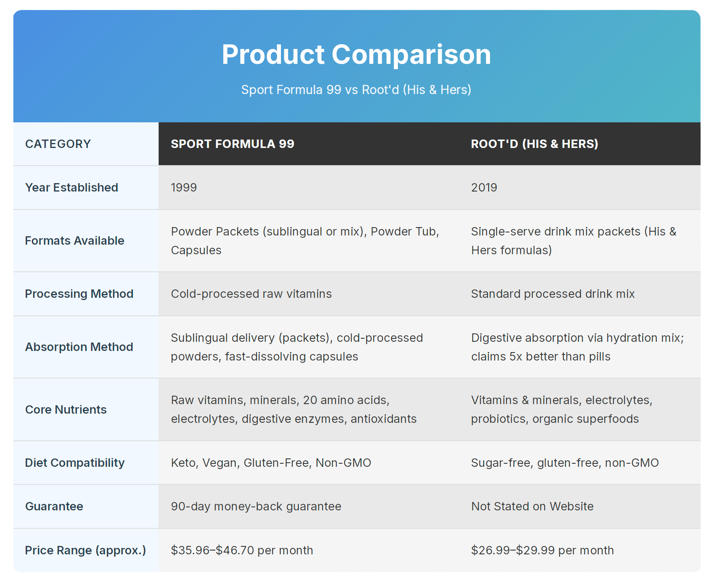Click the CATEGORY column header

coord(58,144)
